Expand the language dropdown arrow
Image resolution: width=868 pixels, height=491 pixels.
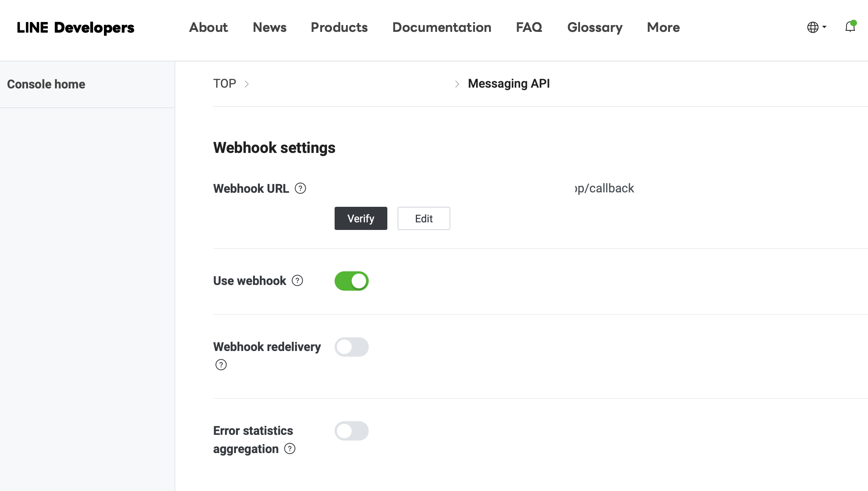[824, 27]
